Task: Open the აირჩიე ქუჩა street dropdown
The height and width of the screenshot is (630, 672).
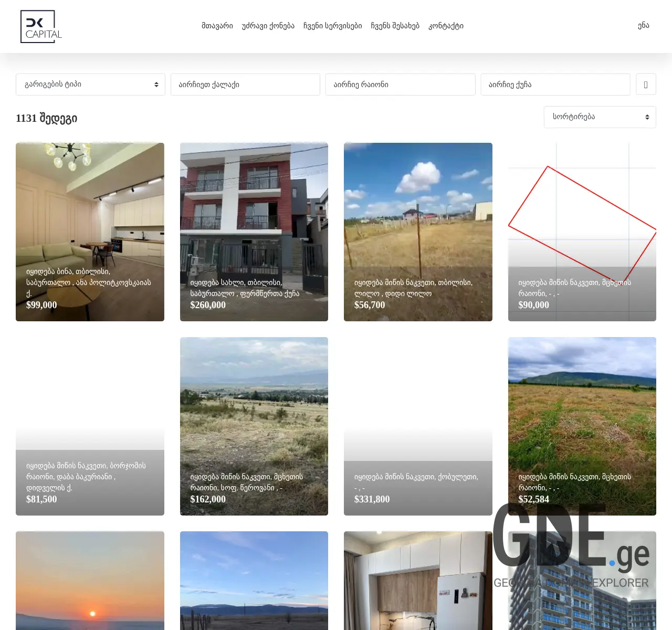Action: pos(555,84)
